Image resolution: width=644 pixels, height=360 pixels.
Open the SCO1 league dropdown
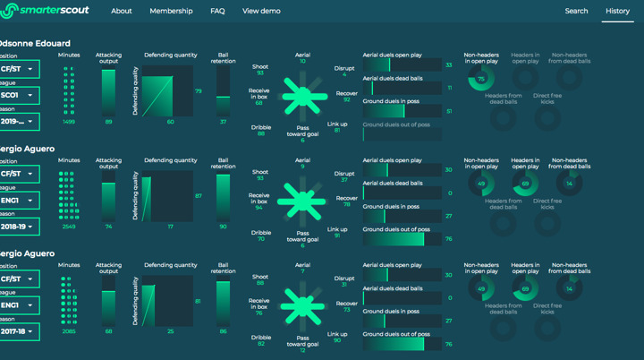tap(19, 95)
